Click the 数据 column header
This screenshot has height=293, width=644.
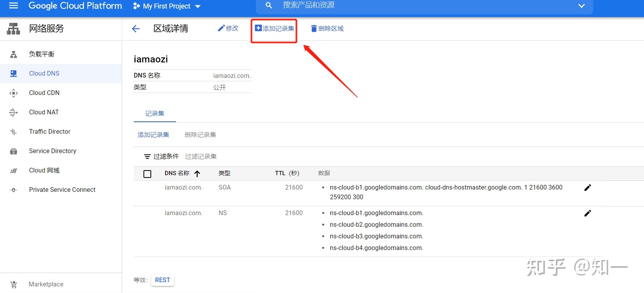(x=324, y=173)
